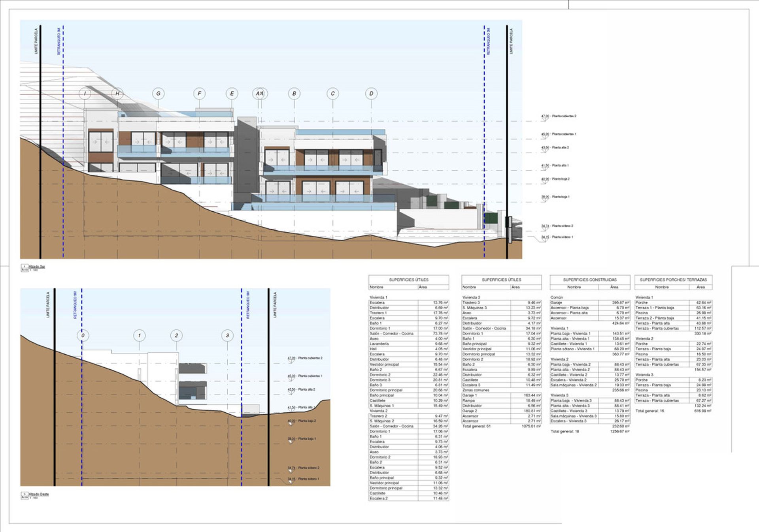
Task: Click the 'Planta sótano - Vivienda 1' row
Action: [590, 349]
